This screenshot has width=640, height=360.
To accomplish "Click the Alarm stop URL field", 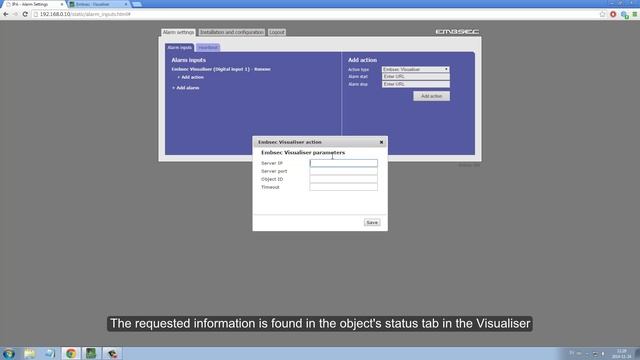I will 416,84.
